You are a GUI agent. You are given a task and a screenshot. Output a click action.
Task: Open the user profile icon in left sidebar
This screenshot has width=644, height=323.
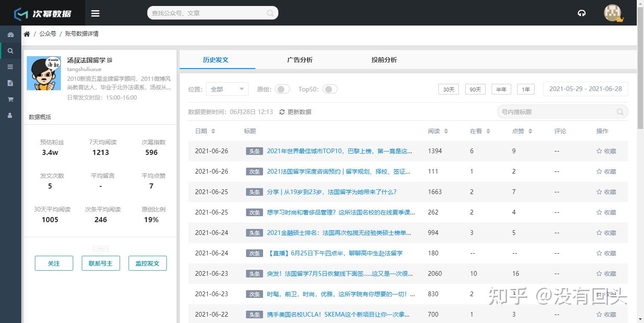click(10, 115)
